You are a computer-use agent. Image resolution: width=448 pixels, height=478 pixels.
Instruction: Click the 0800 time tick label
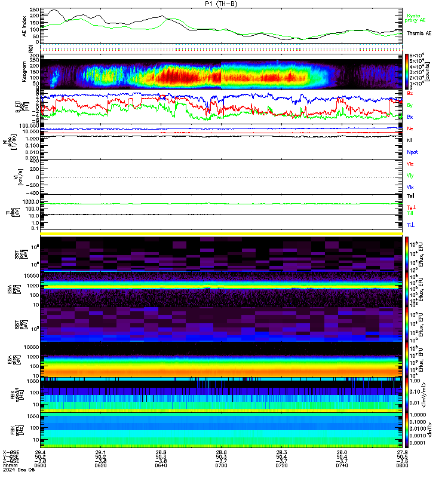click(402, 465)
